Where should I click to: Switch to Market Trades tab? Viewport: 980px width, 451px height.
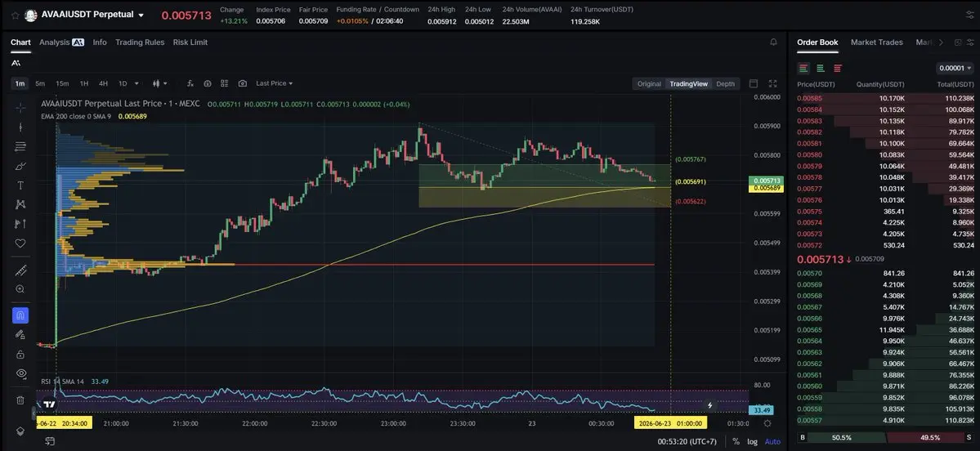(876, 42)
